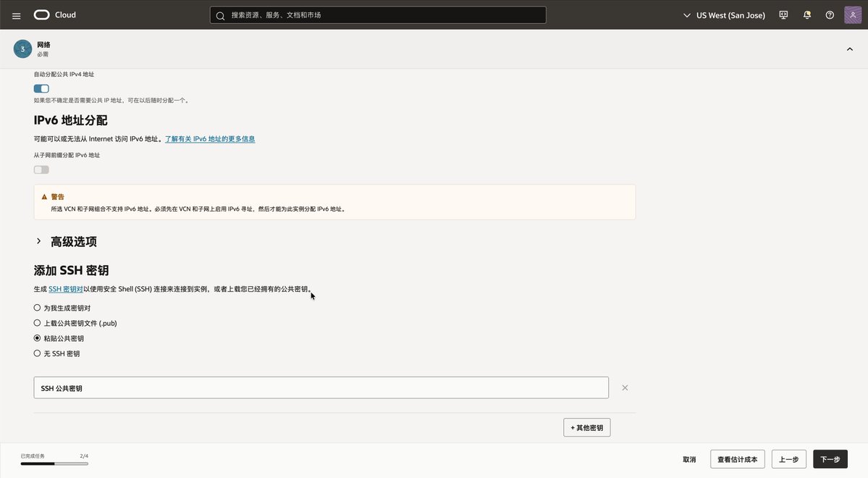Viewport: 868px width, 478px height.
Task: Select '上载公共密钥文件 (.pub)' radio option
Action: click(37, 323)
